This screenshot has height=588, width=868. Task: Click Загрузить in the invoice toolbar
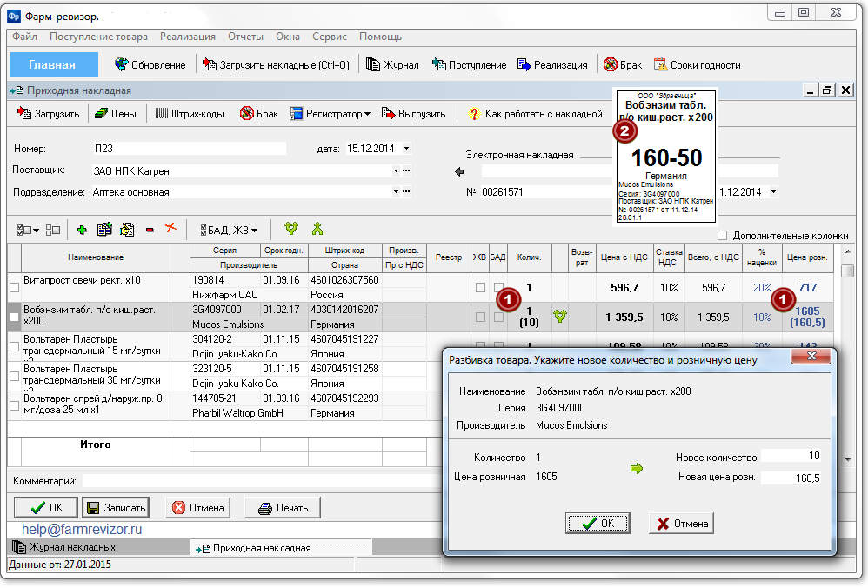coord(48,113)
